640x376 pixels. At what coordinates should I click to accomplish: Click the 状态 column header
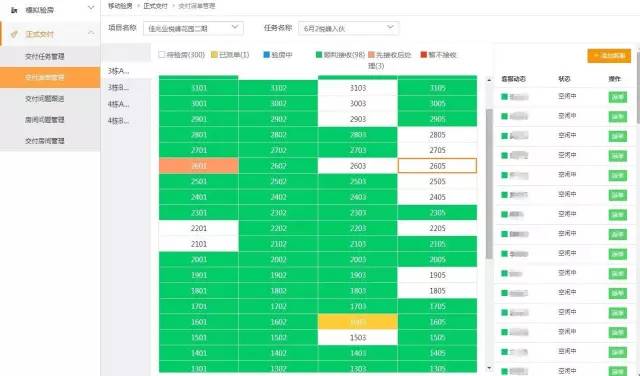[x=564, y=79]
